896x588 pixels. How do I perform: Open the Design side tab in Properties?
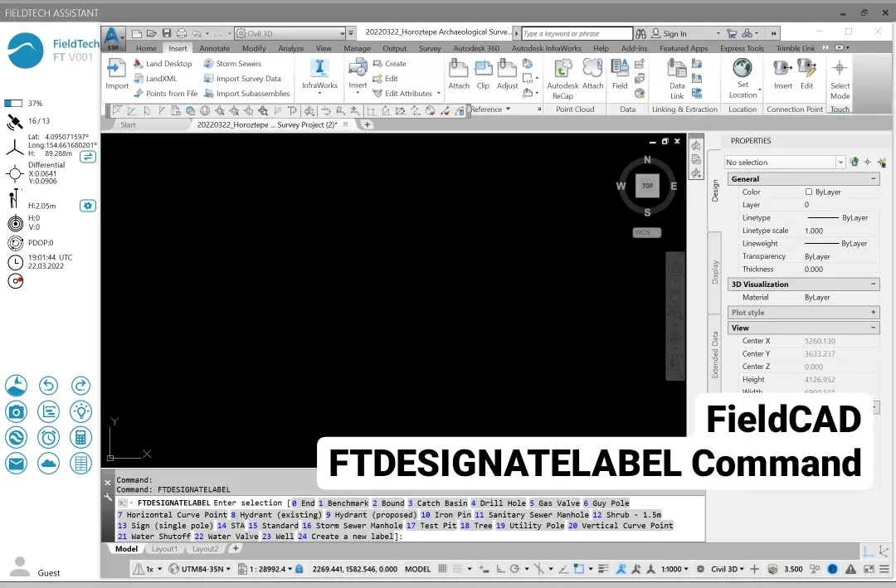[715, 191]
